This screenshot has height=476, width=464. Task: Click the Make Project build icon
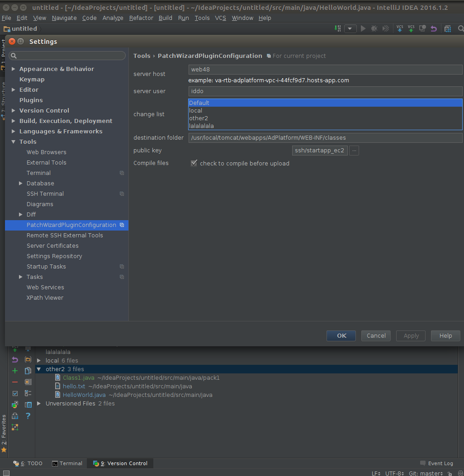[338, 28]
